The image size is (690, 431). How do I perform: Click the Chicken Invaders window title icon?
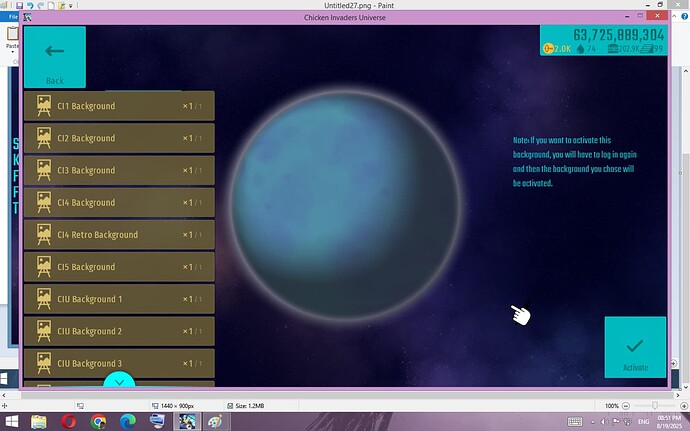tap(28, 17)
